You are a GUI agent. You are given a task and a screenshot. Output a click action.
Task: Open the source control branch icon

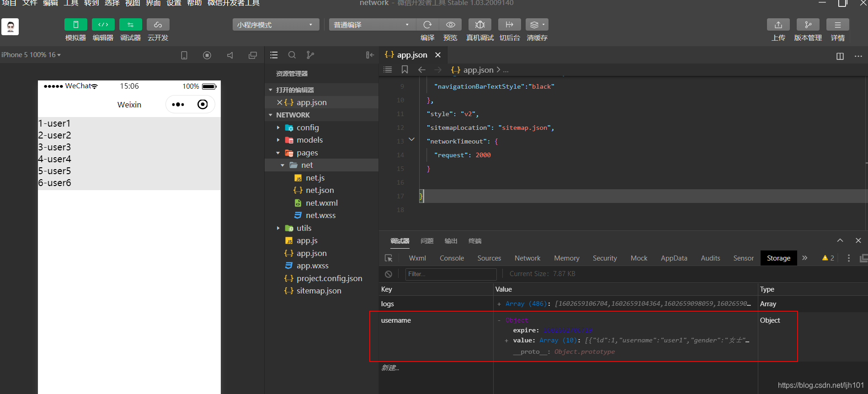(x=310, y=55)
